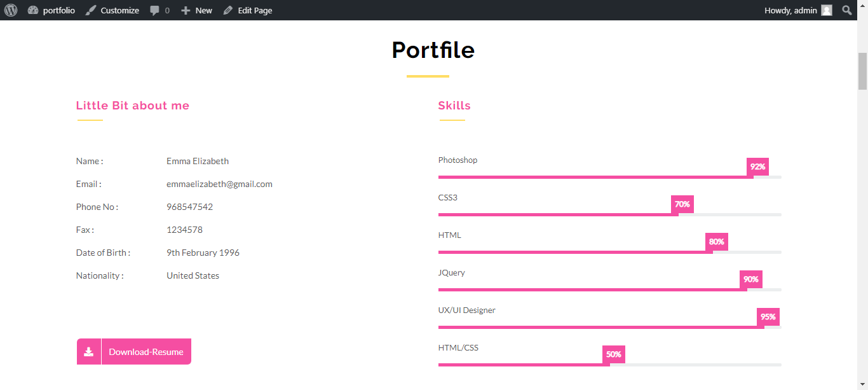Click the plus icon for New

pyautogui.click(x=186, y=10)
